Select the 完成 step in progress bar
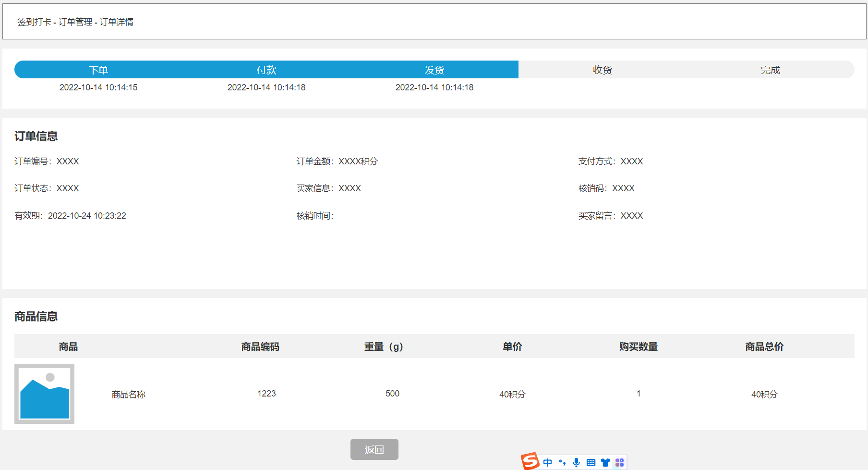Image resolution: width=868 pixels, height=470 pixels. pyautogui.click(x=771, y=70)
